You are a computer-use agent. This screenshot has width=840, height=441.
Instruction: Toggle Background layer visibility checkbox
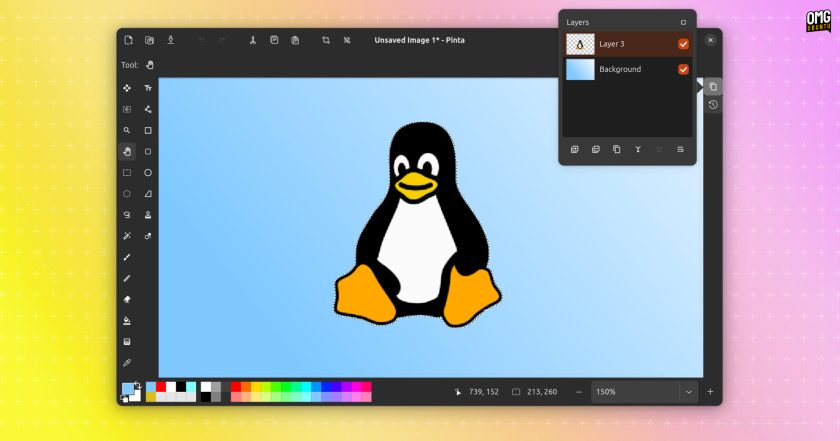pos(683,69)
